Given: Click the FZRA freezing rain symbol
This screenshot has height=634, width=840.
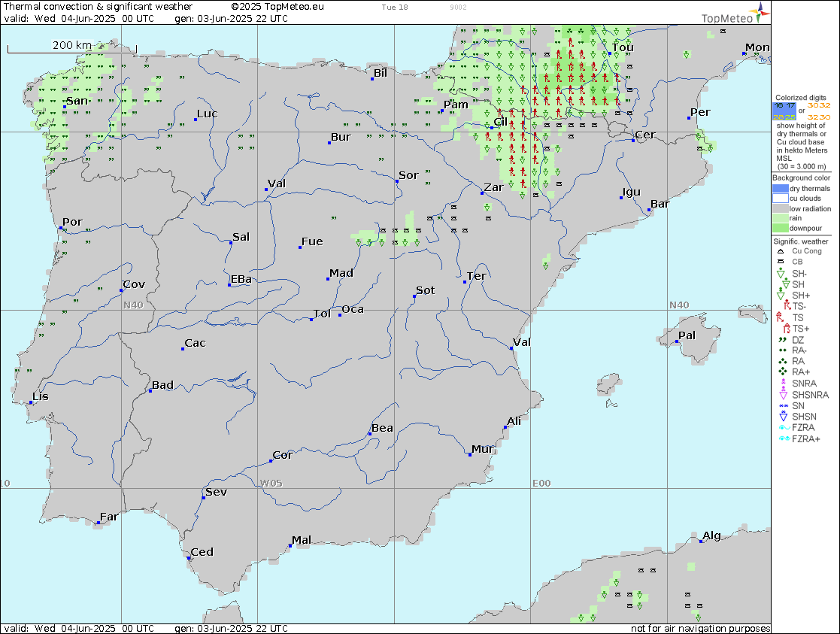Looking at the screenshot, I should point(784,428).
